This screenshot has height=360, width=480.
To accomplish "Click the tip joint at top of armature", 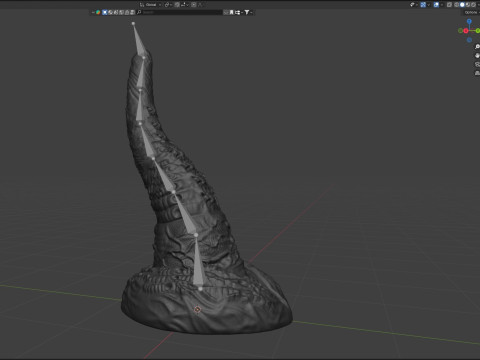I will (x=133, y=23).
